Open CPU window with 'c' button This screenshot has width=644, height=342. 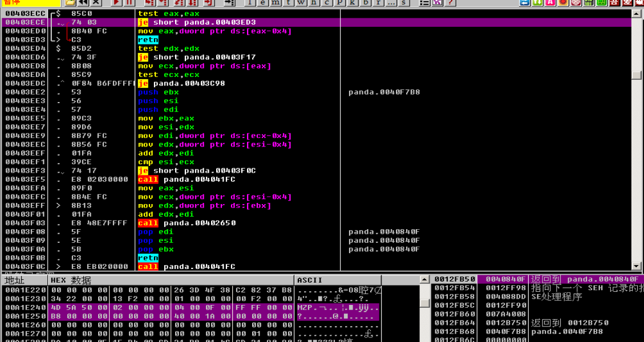point(327,2)
